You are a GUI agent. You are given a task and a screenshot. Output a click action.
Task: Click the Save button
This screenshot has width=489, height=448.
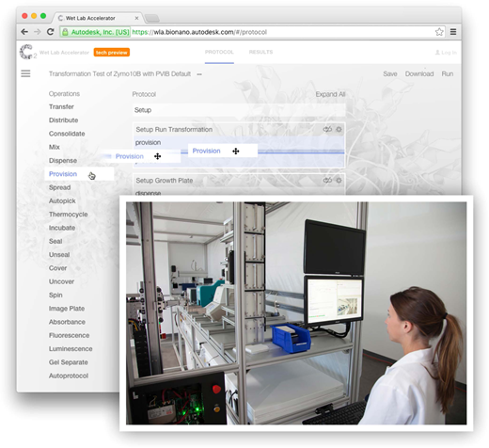point(390,73)
